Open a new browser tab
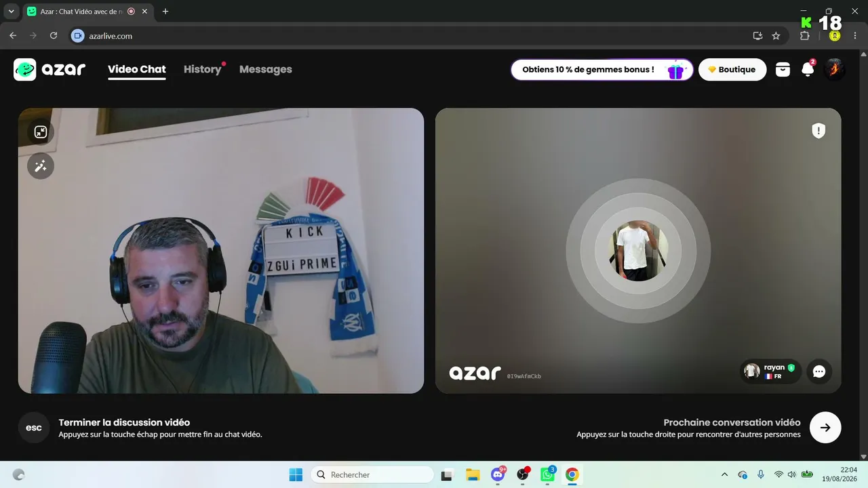Viewport: 868px width, 488px height. coord(165,12)
